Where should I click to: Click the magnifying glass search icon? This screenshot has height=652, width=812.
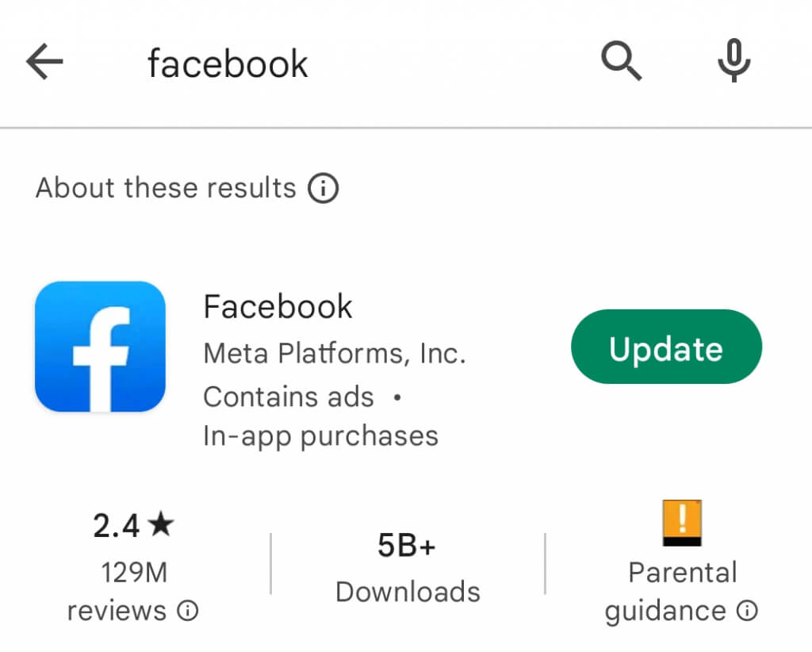(x=621, y=62)
